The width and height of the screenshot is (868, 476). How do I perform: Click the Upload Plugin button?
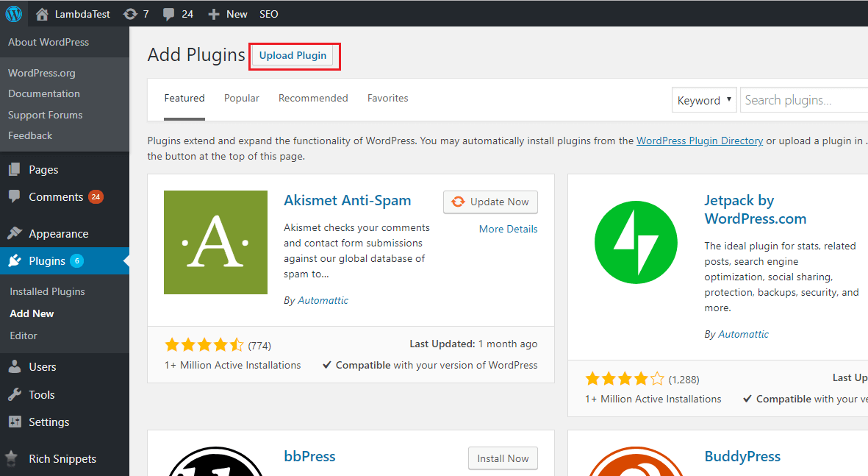(294, 55)
